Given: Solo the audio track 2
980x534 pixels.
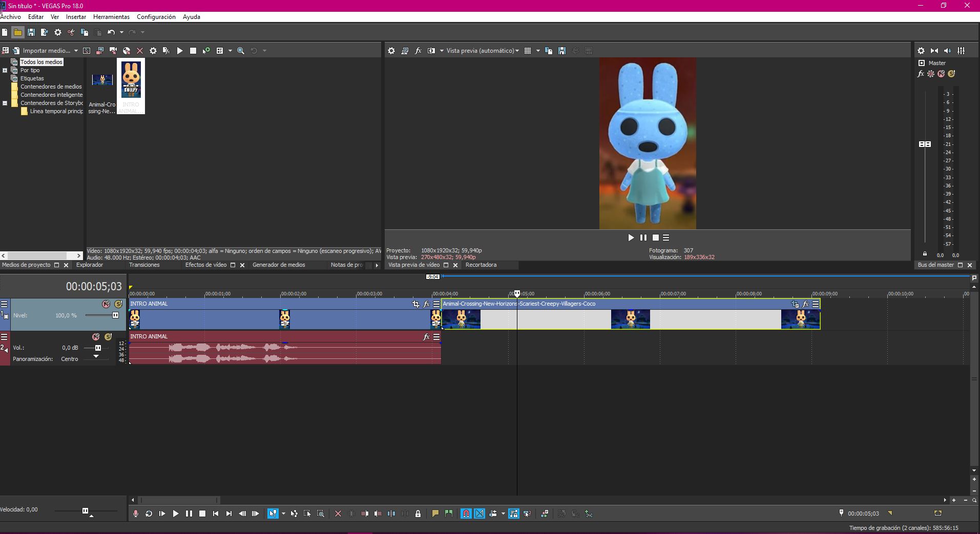Looking at the screenshot, I should click(108, 337).
